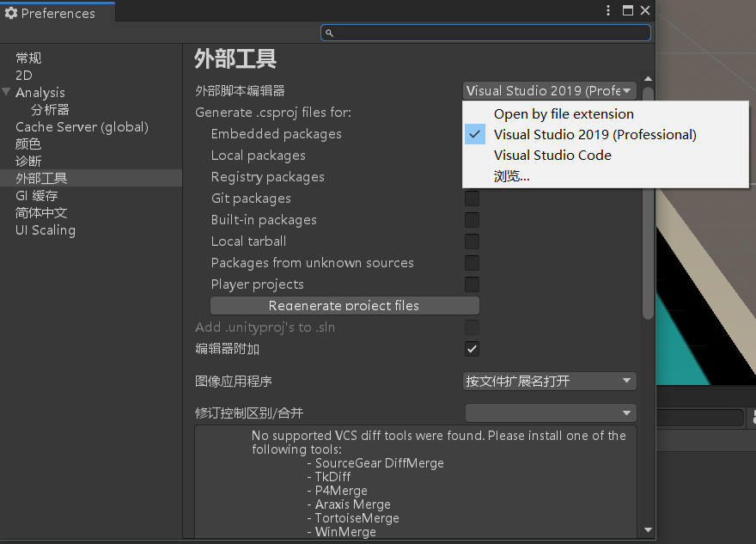
Task: Choose Visual Studio 2019 (Professional) option
Action: 605,135
